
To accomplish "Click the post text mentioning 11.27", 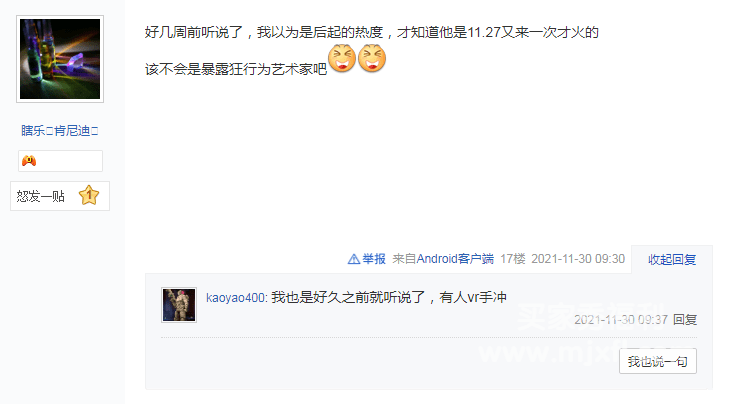I will 371,33.
